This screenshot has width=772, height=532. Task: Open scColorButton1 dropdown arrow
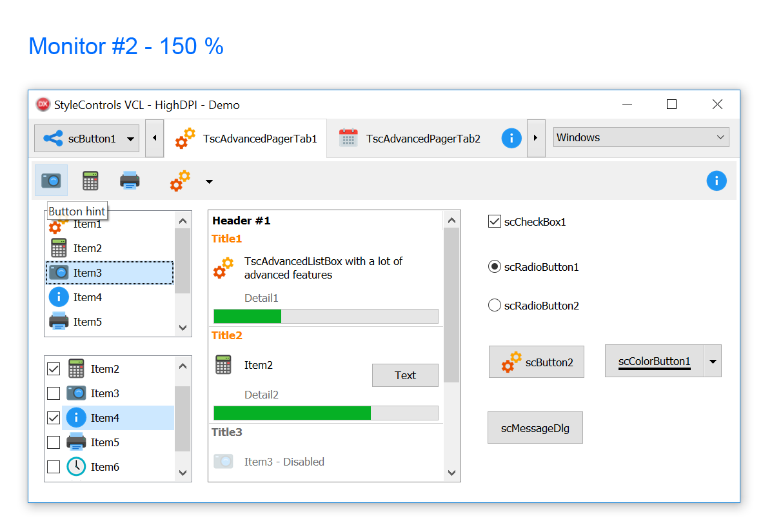[713, 361]
